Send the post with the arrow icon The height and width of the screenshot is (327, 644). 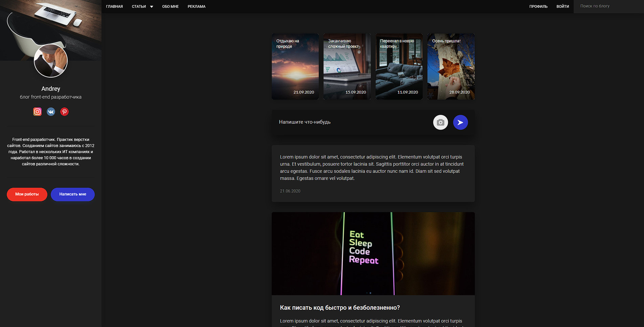460,122
